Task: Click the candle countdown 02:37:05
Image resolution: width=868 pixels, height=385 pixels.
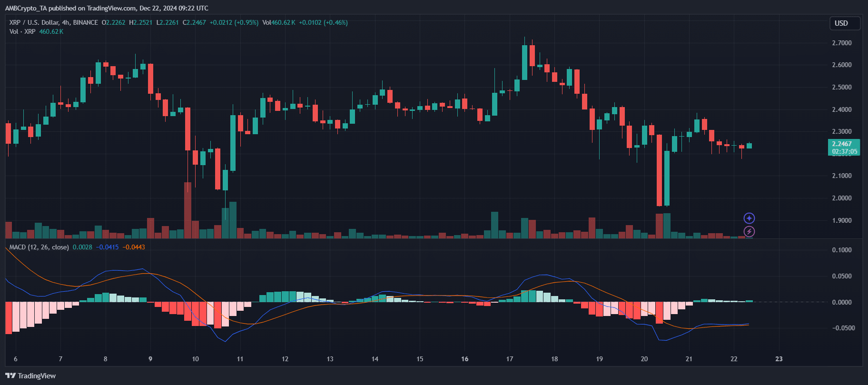Action: coord(844,152)
